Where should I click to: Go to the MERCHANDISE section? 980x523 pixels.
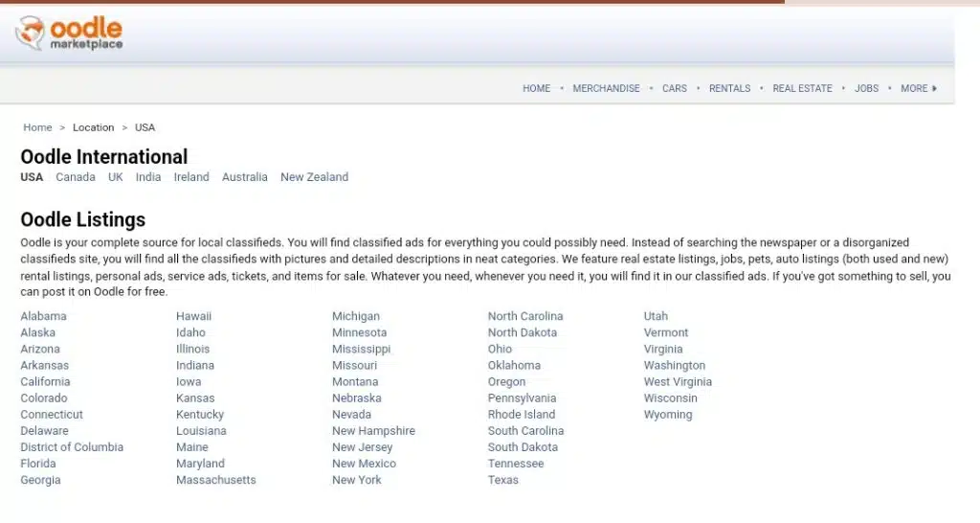(x=606, y=88)
